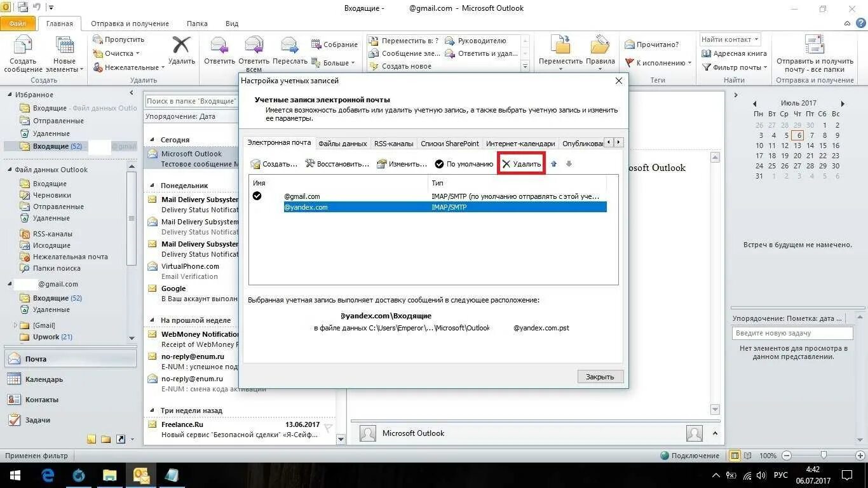Open Calendar navigation pane button
Image resolution: width=868 pixels, height=488 pixels.
click(71, 379)
